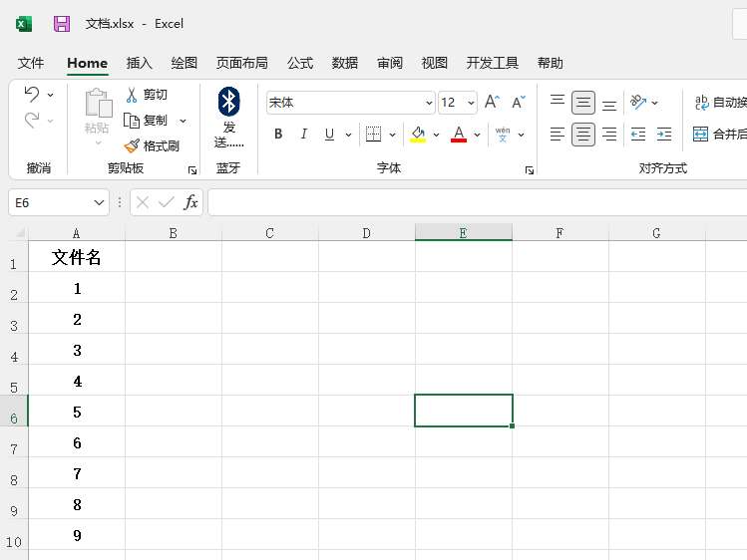Select cell A1 containing 文件名
This screenshot has height=560, width=747.
[x=77, y=257]
